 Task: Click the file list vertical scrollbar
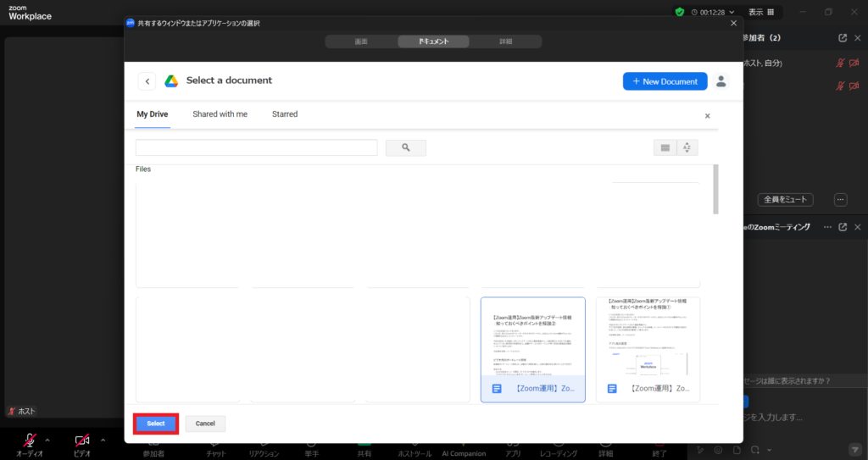(715, 190)
